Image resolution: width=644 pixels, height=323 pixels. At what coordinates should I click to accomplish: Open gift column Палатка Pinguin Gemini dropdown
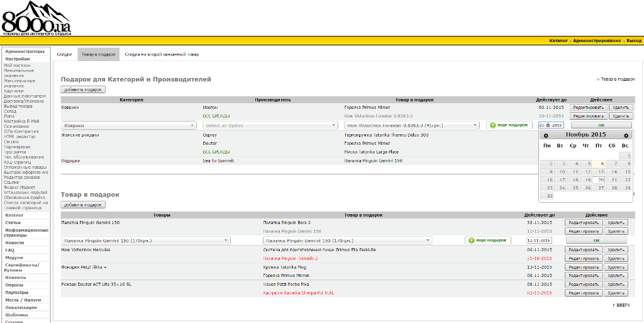pyautogui.click(x=347, y=241)
